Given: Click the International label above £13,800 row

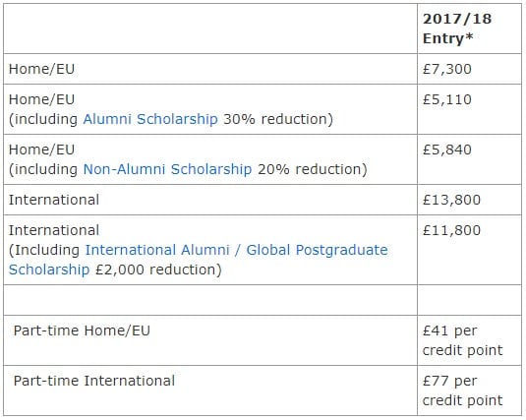Looking at the screenshot, I should [x=54, y=200].
